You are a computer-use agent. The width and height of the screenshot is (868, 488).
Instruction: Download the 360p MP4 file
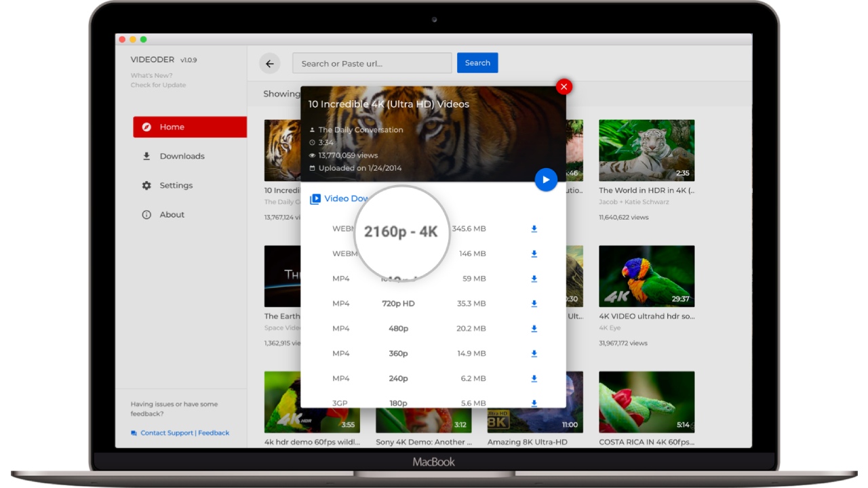click(534, 354)
